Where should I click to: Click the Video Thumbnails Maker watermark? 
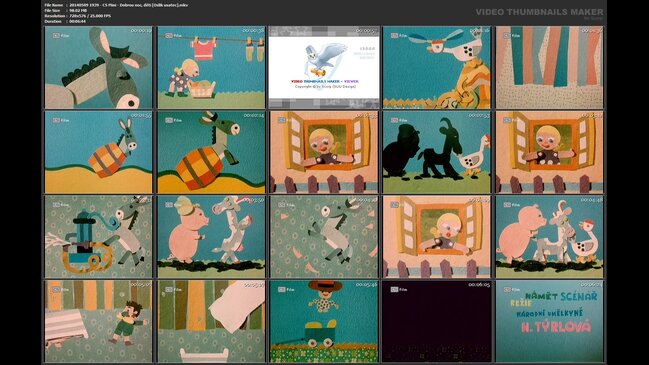[x=539, y=12]
